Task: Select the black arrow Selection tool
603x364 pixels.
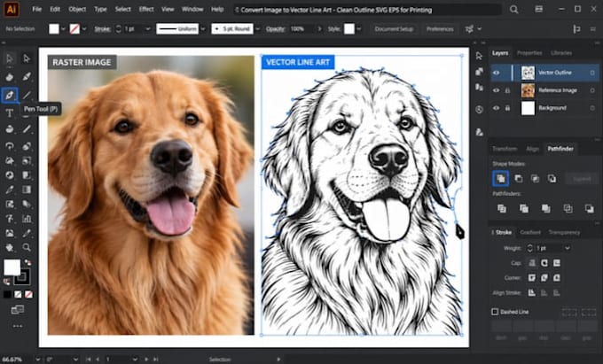Action: [x=10, y=58]
